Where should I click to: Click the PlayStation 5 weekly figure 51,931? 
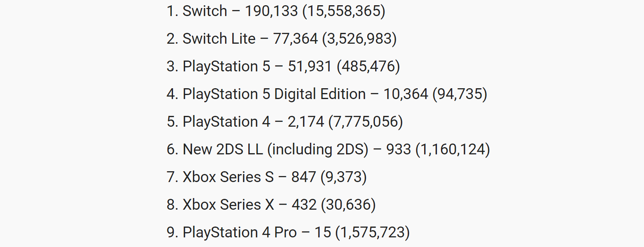pos(310,66)
